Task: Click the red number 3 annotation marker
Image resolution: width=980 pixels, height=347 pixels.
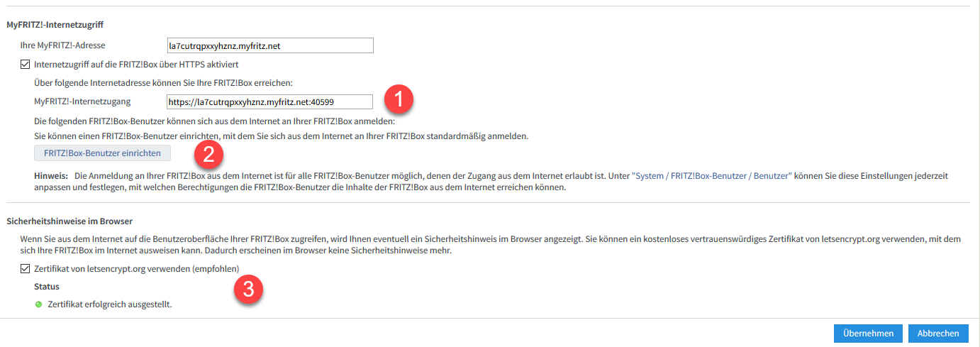Action: (x=249, y=289)
